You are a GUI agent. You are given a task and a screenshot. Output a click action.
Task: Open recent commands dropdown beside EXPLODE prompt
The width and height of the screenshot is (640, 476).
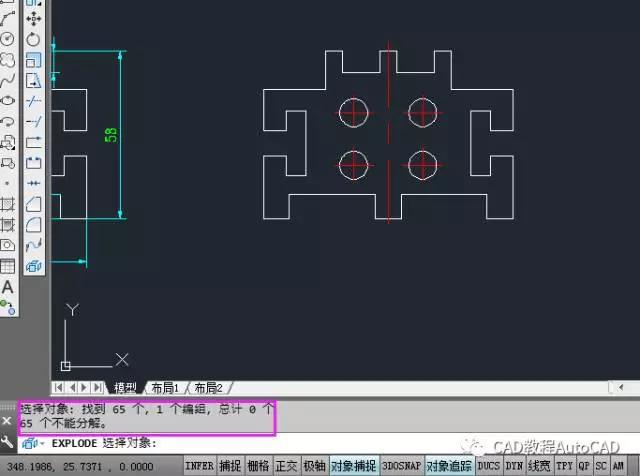coord(42,443)
